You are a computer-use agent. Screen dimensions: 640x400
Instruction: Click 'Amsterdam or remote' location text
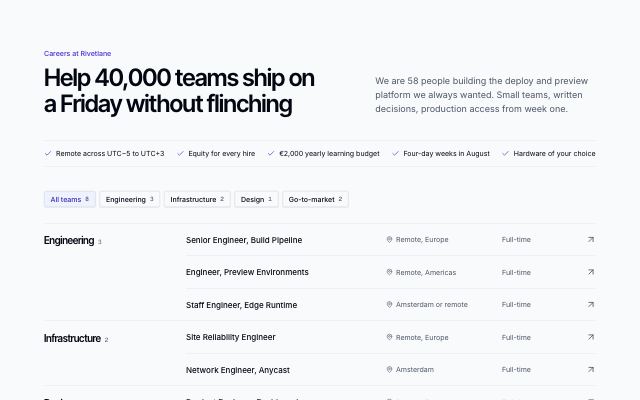coord(432,304)
